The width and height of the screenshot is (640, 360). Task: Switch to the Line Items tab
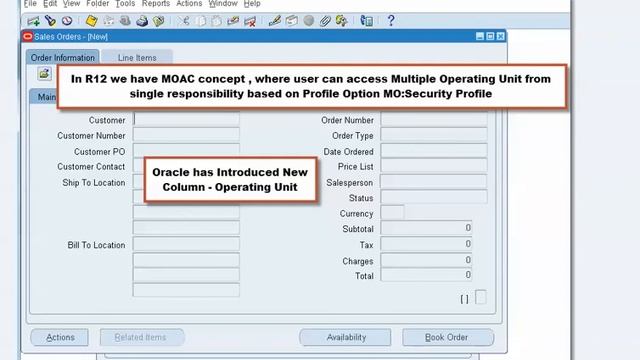(x=137, y=58)
